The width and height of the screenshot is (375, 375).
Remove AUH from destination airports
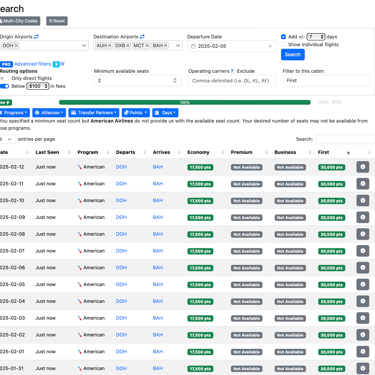pyautogui.click(x=109, y=45)
